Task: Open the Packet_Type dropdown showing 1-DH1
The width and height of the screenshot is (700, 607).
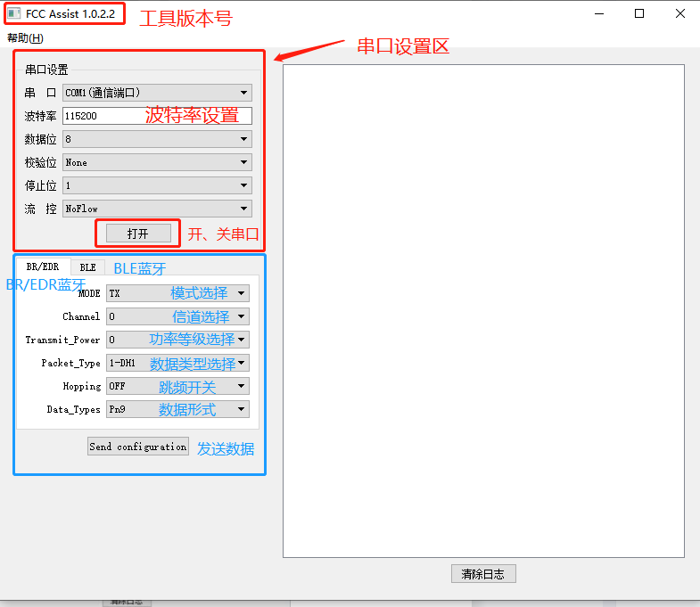Action: tap(177, 364)
